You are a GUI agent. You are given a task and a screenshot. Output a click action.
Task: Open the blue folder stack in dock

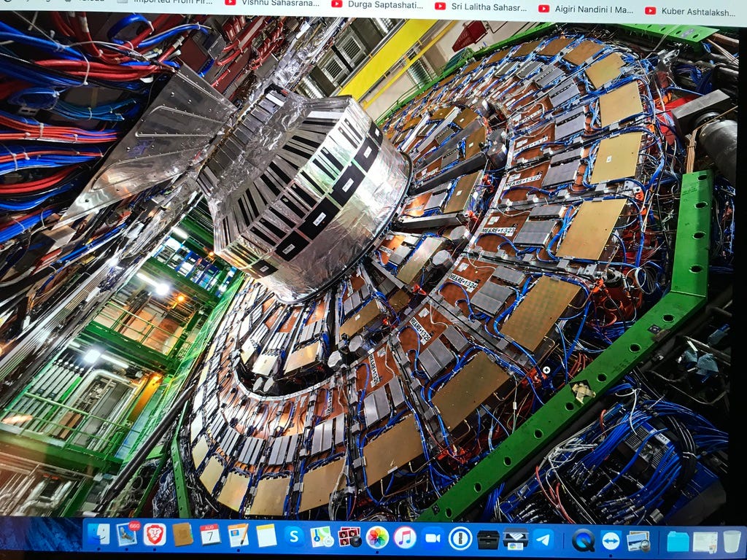pyautogui.click(x=678, y=542)
